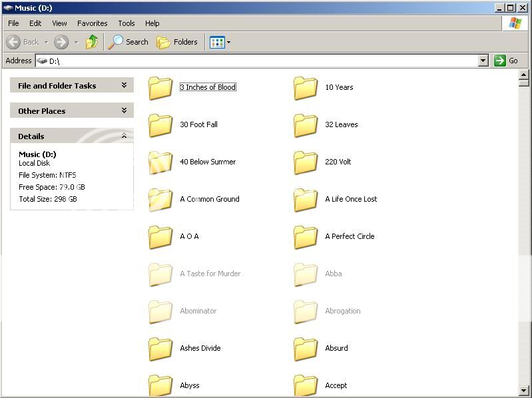The image size is (532, 398).
Task: Click the Views icon in the toolbar
Action: 217,43
